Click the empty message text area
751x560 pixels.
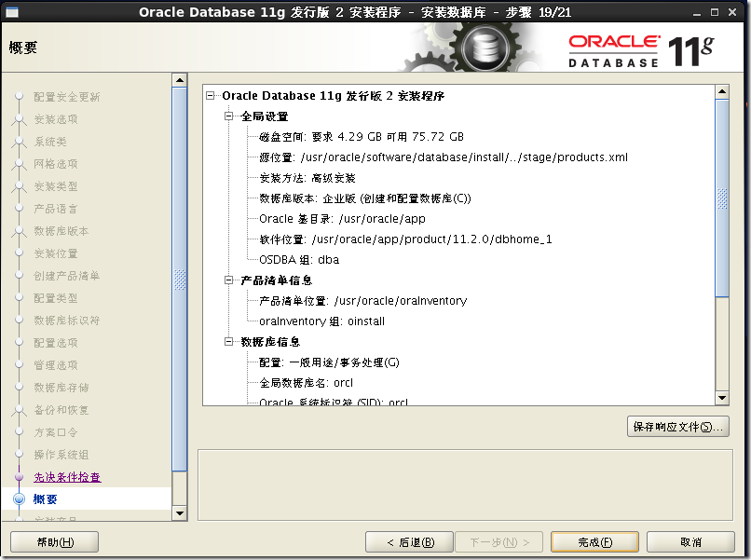[465, 485]
